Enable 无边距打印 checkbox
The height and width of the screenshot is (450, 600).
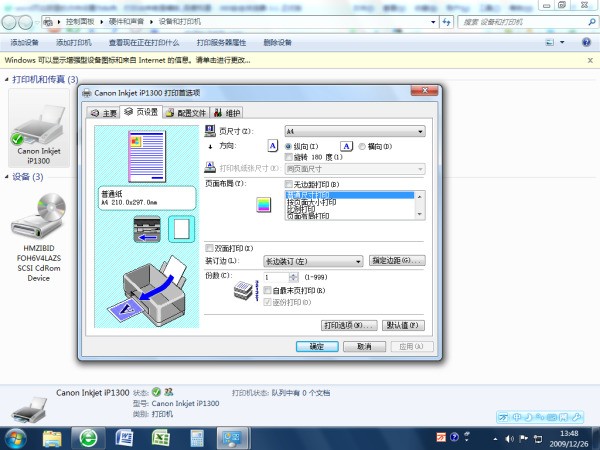pos(289,184)
